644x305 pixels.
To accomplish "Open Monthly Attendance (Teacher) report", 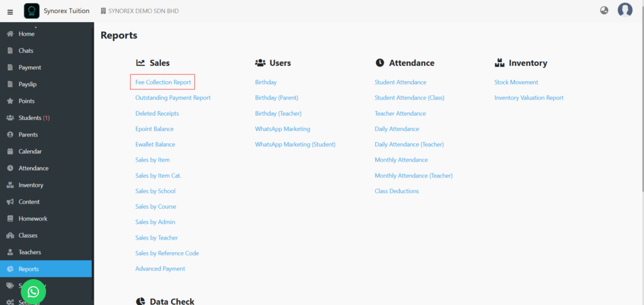I will [x=414, y=175].
